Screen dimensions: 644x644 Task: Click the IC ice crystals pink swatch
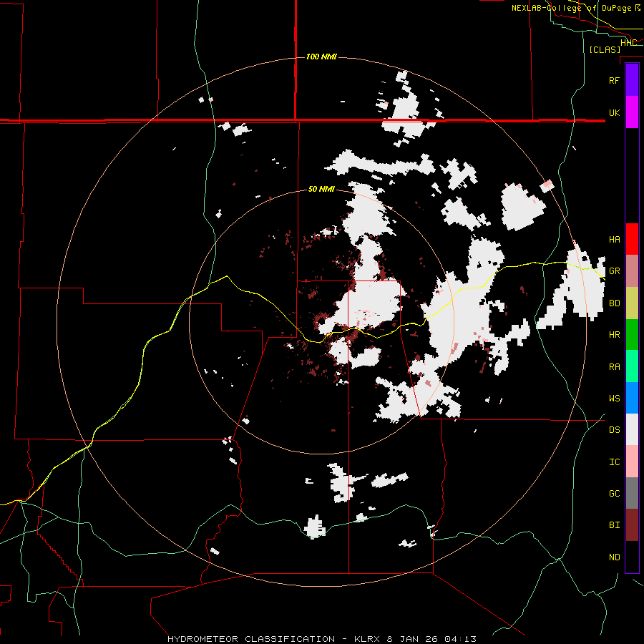pos(632,462)
